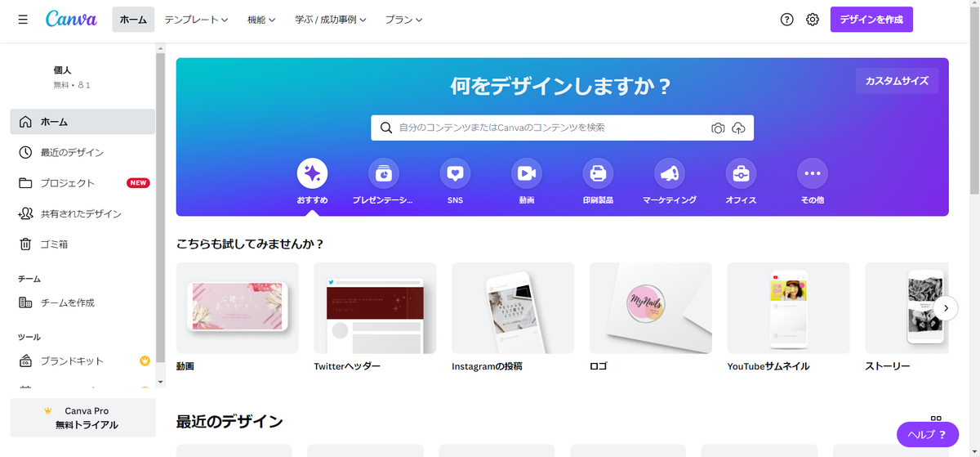Image resolution: width=980 pixels, height=457 pixels.
Task: Expand the 学ぶ / 成功事例 dropdown menu
Action: 331,20
